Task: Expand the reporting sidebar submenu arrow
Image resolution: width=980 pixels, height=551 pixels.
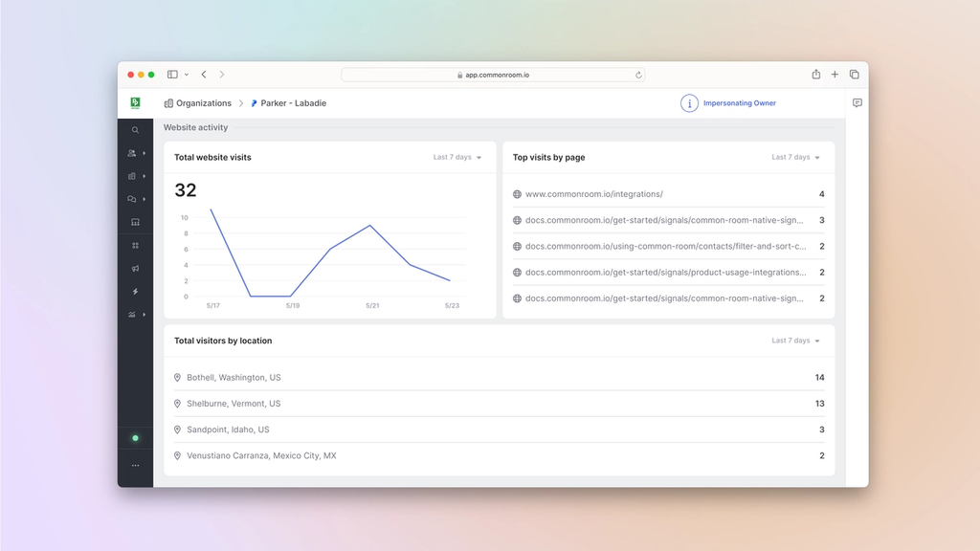Action: [x=145, y=315]
